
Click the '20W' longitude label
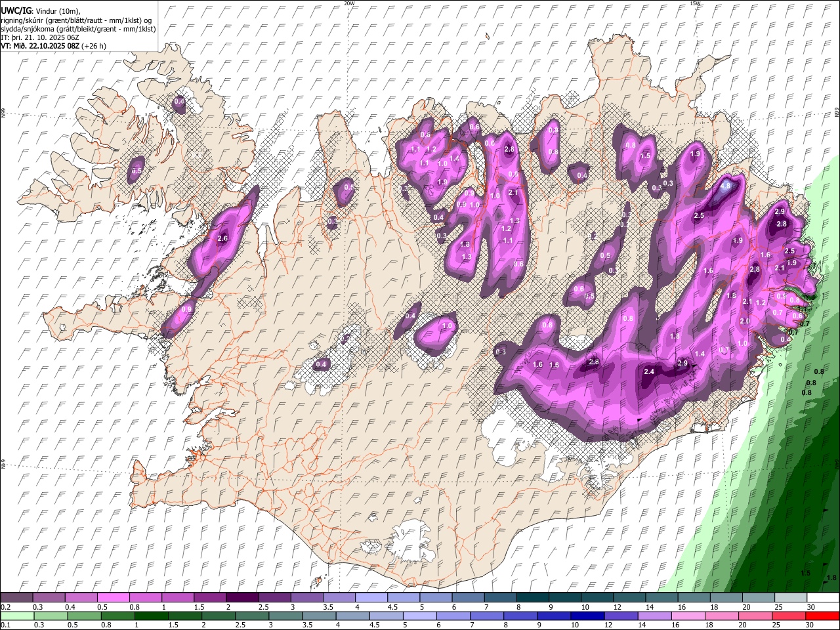(x=349, y=3)
